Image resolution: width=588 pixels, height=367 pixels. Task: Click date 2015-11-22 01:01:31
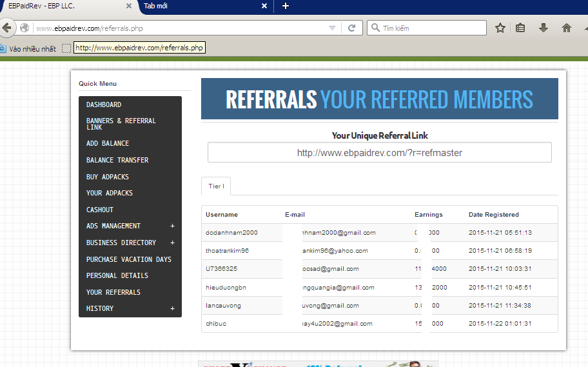tap(500, 324)
